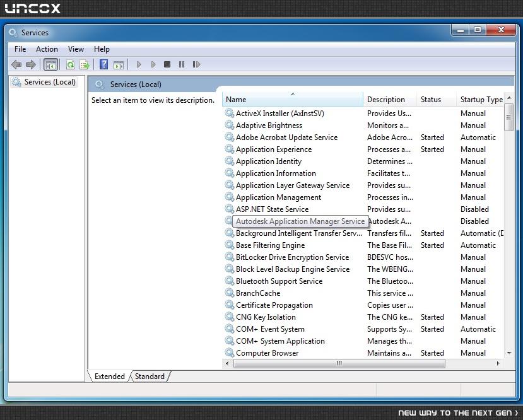Screen dimensions: 523x420
Task: Open the Help toolbar icon
Action: (103, 64)
